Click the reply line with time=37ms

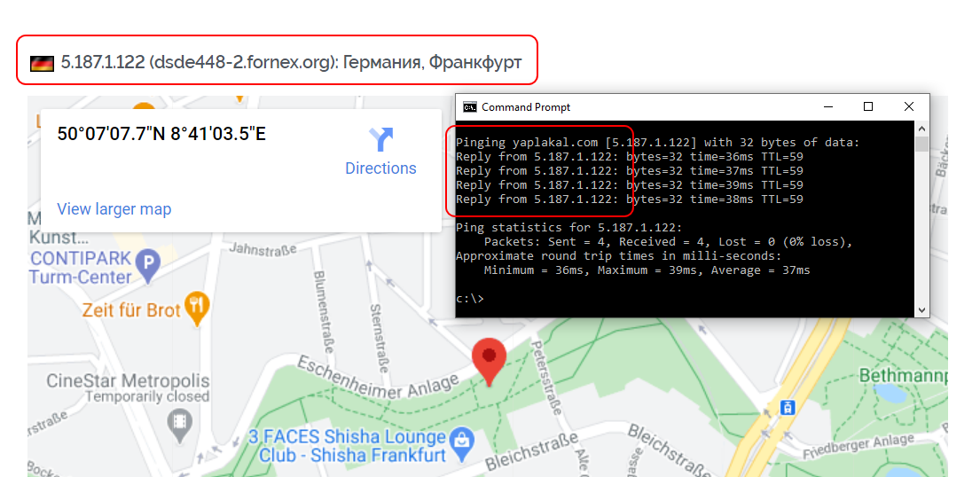[630, 170]
